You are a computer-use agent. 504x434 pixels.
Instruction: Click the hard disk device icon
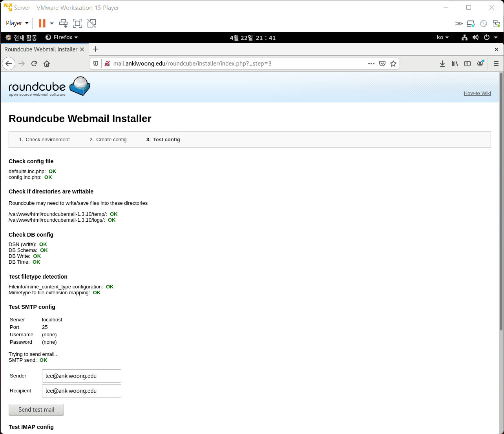tap(471, 24)
